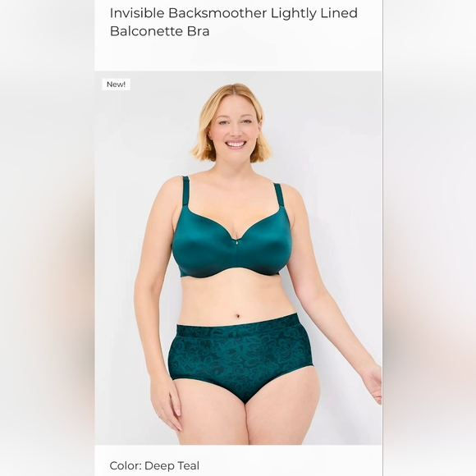Select the "Deep Teal" color name text
This screenshot has width=476, height=476.
tap(172, 465)
